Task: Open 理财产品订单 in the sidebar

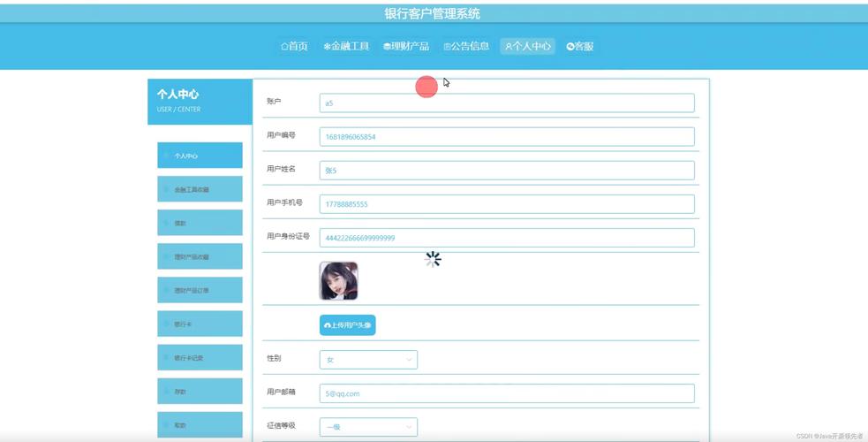Action: pos(200,290)
